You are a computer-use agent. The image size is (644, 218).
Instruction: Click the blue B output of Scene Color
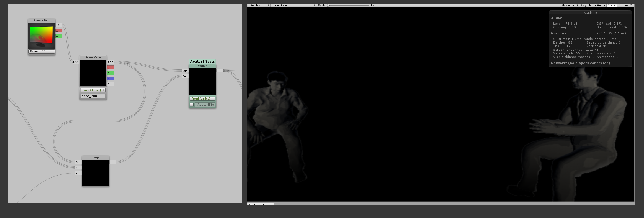click(110, 79)
